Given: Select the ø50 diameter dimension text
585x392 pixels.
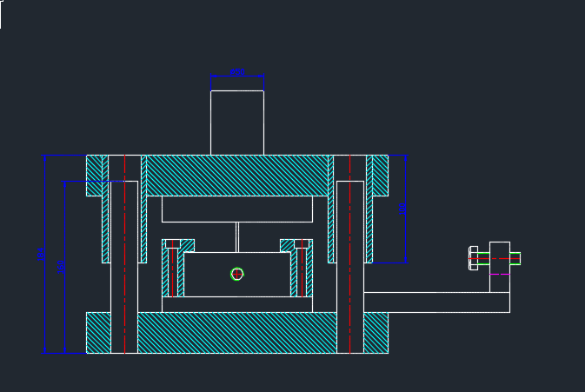Looking at the screenshot, I should tap(237, 71).
